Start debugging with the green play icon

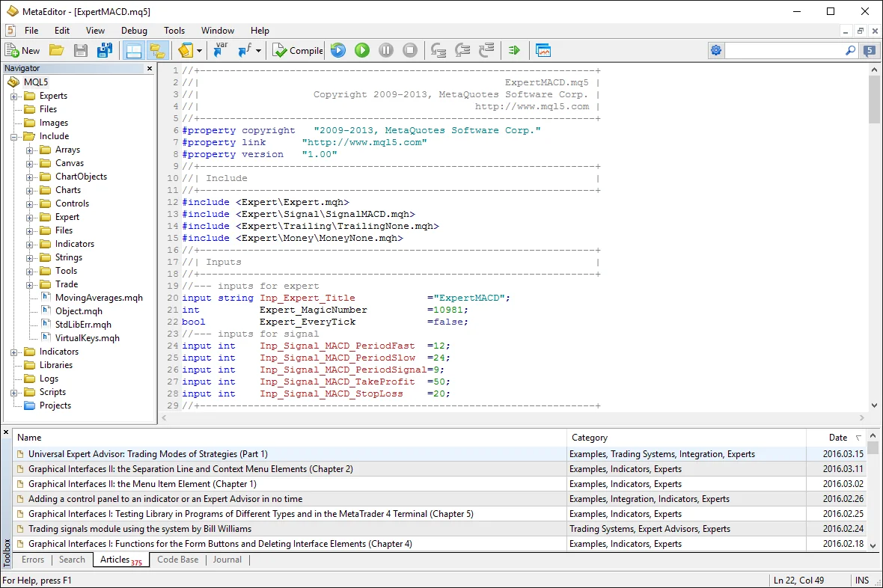362,50
